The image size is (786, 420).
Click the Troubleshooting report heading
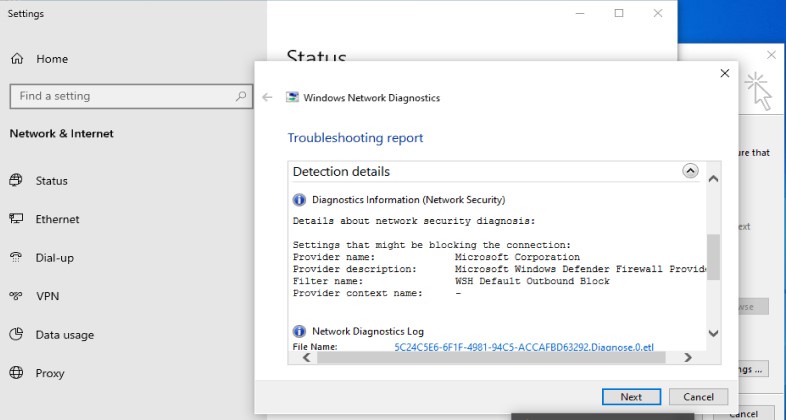point(355,138)
